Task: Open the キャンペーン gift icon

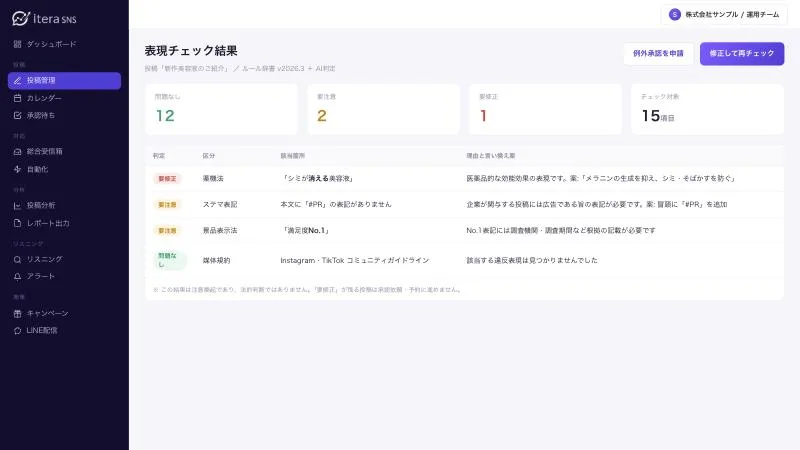Action: (17, 313)
